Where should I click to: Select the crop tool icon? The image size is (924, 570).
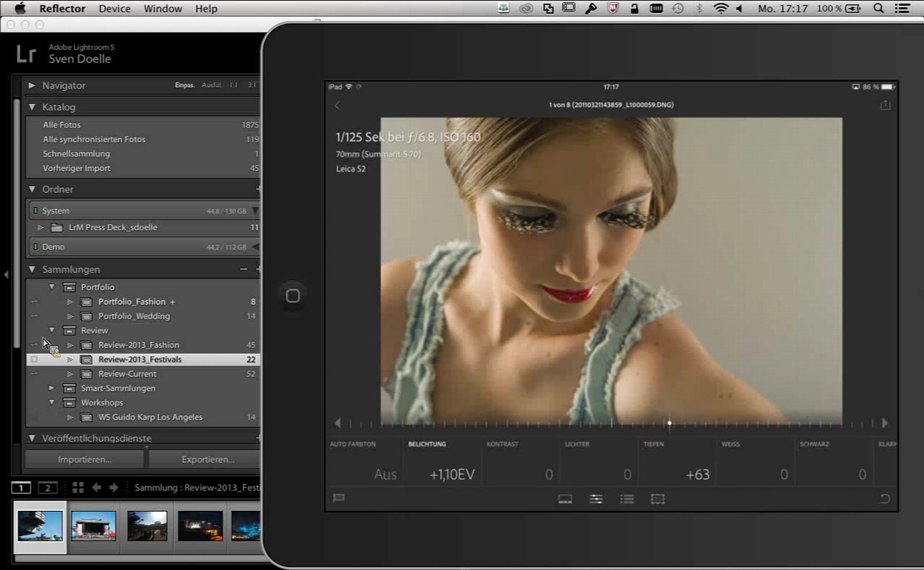[657, 499]
